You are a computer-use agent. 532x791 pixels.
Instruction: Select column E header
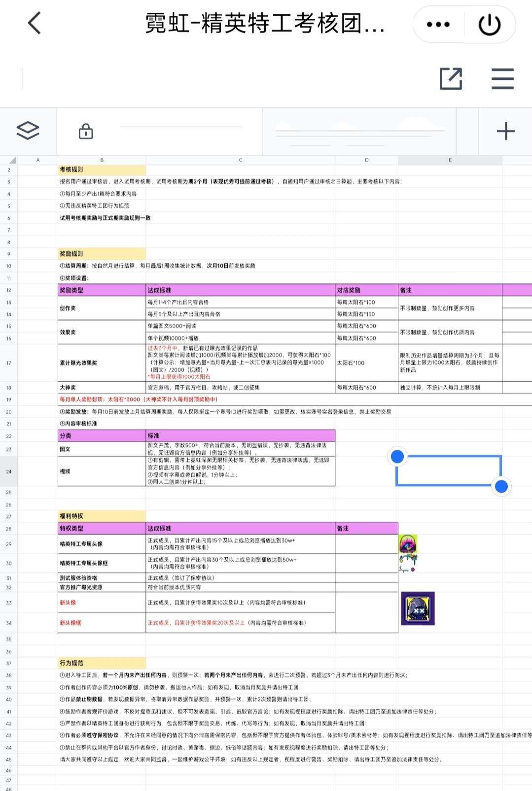[450, 160]
